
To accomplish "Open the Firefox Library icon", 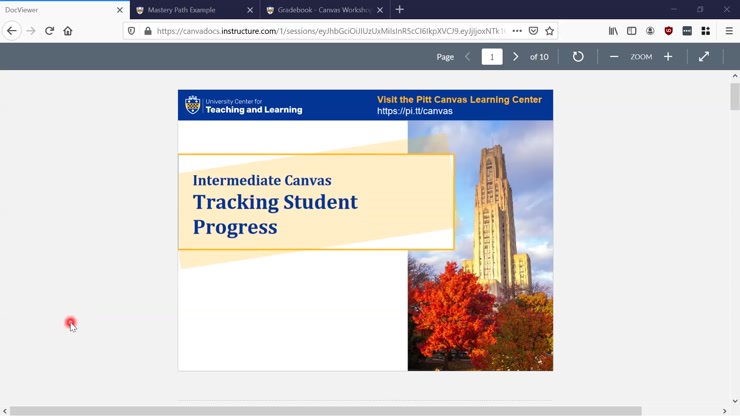I will 613,31.
